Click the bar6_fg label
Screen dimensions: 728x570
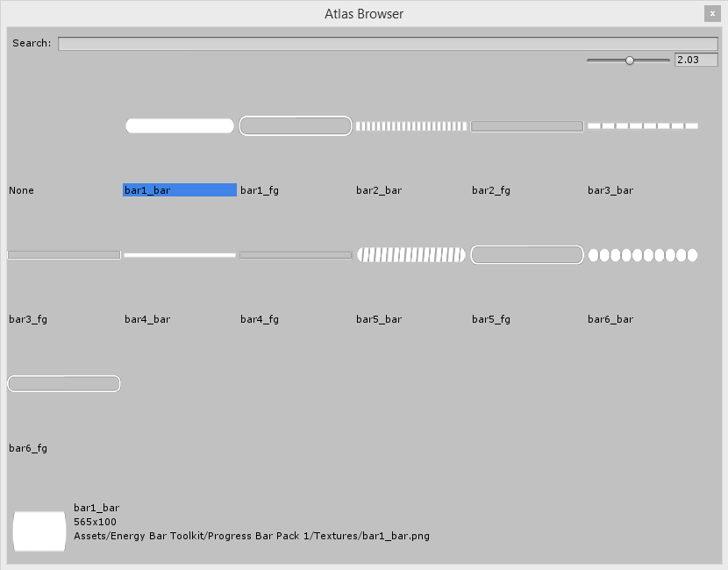pyautogui.click(x=28, y=448)
